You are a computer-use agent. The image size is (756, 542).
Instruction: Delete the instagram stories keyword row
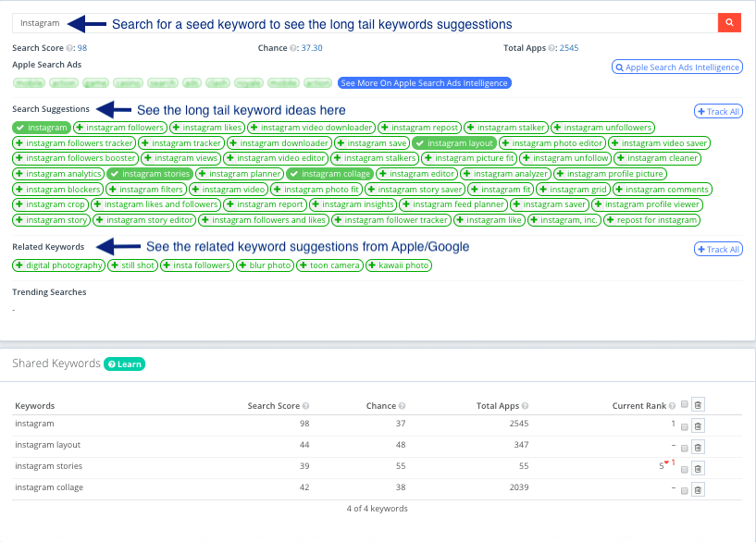click(x=698, y=468)
